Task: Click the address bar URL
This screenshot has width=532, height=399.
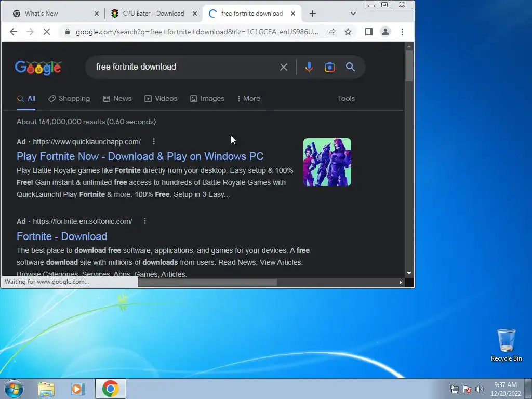Action: click(197, 32)
